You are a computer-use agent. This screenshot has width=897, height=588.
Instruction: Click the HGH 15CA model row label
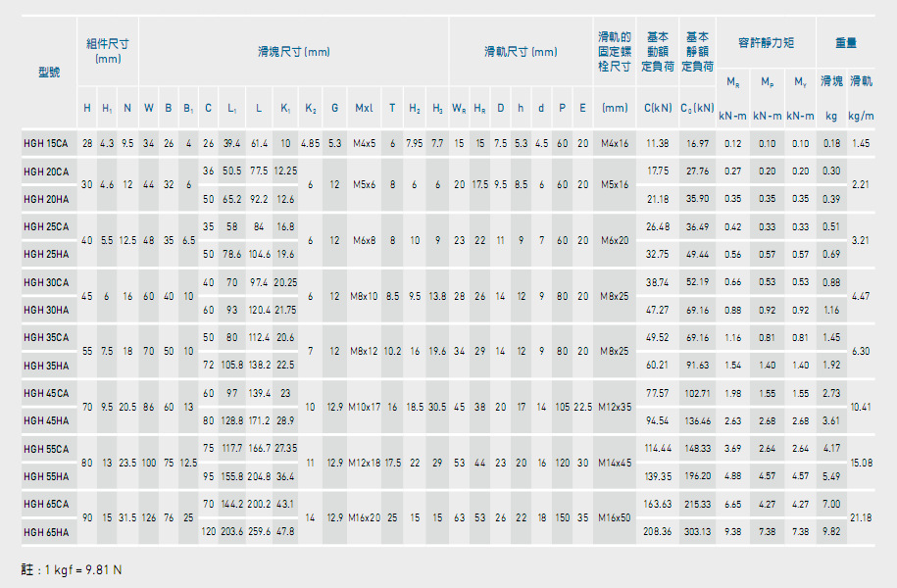click(46, 143)
